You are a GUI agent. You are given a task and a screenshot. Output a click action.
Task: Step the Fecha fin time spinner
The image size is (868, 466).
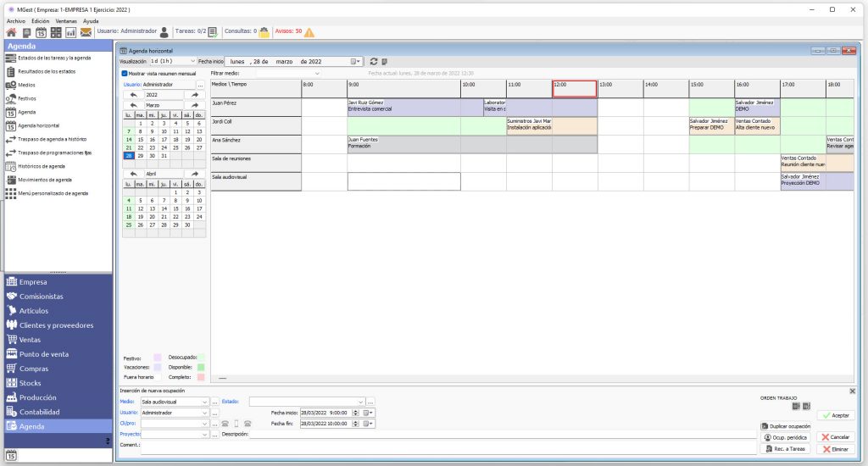tap(355, 424)
